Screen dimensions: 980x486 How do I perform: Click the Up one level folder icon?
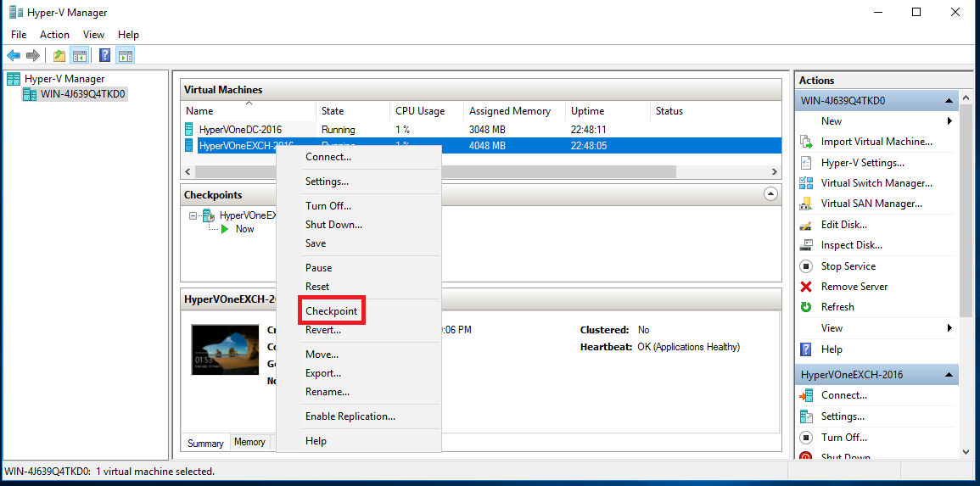(x=59, y=56)
